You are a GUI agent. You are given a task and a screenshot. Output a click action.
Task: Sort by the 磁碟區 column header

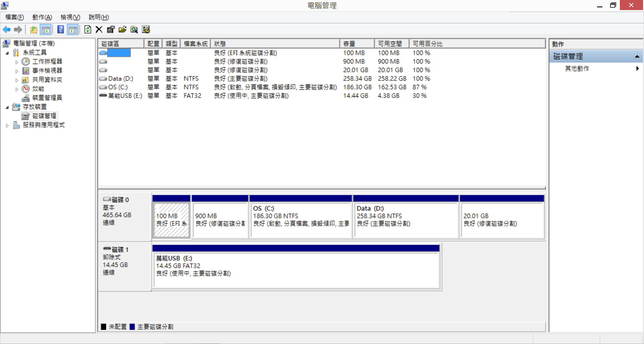point(121,44)
